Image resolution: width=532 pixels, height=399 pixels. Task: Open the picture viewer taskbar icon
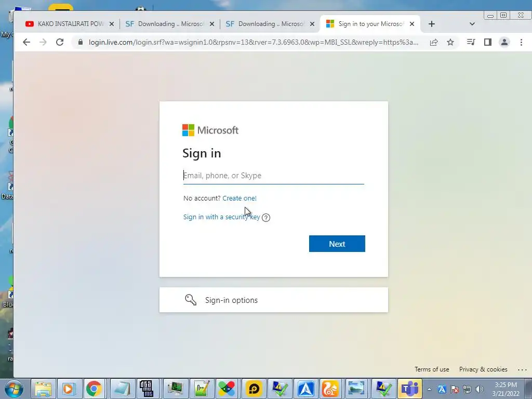pos(356,389)
